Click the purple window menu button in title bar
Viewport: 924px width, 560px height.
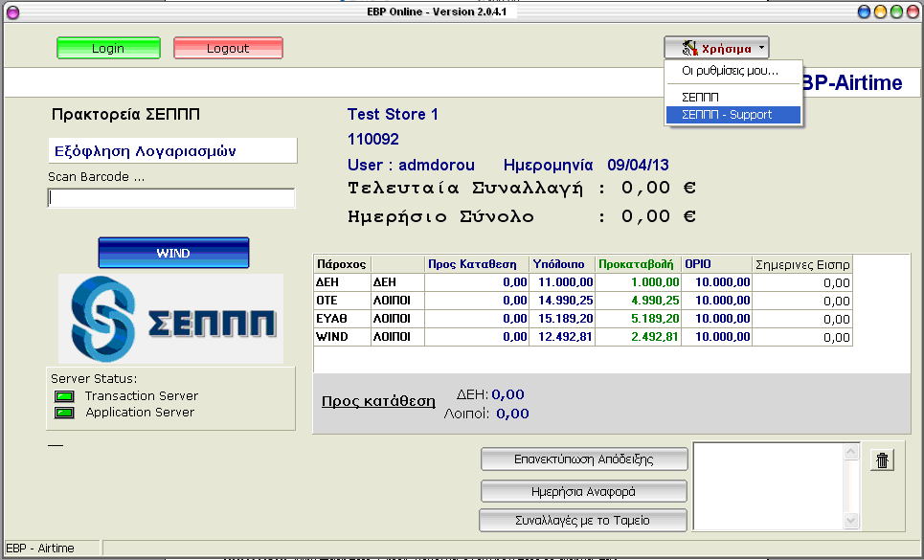(x=12, y=11)
